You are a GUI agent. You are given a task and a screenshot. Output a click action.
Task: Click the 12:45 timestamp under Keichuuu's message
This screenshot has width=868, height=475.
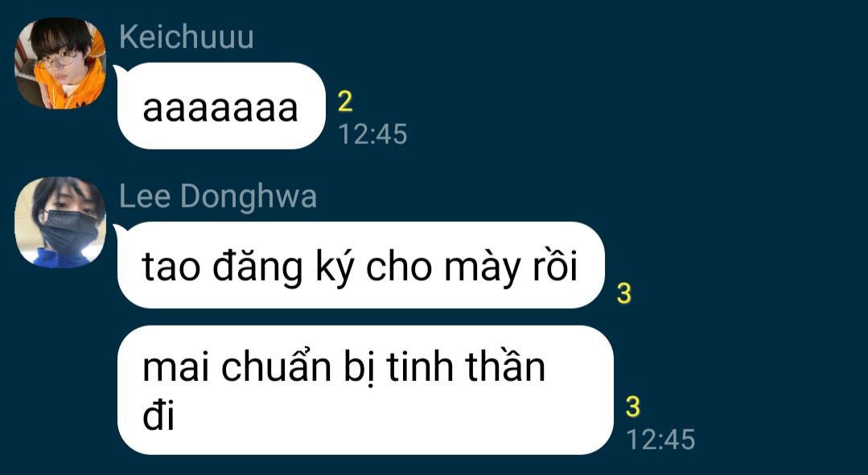[372, 133]
